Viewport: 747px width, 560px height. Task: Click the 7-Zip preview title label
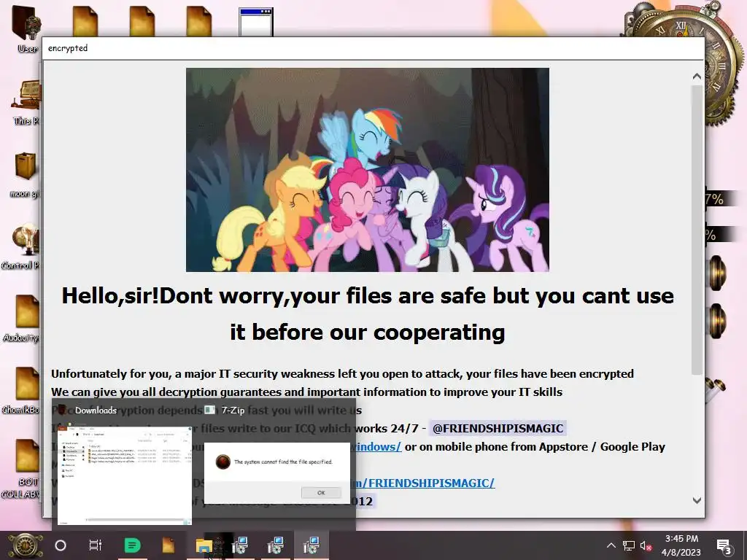coord(233,410)
